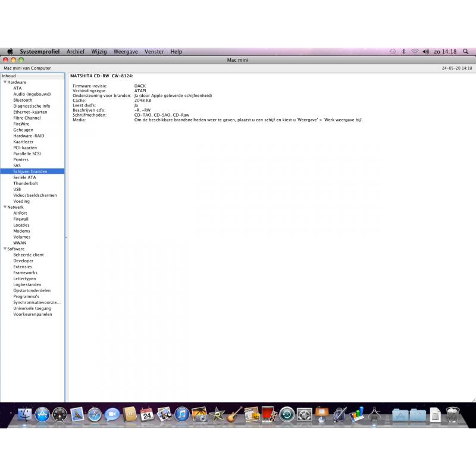
Task: Select Ethernet-kaarten in sidebar
Action: tap(30, 112)
